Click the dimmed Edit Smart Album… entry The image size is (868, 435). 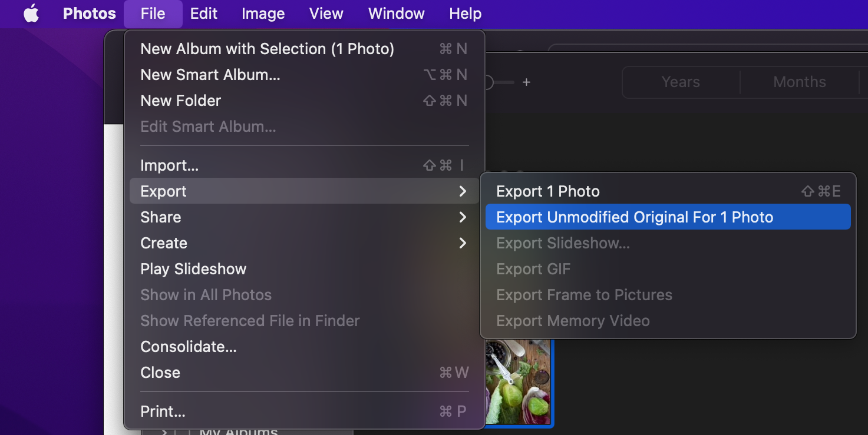click(x=304, y=127)
